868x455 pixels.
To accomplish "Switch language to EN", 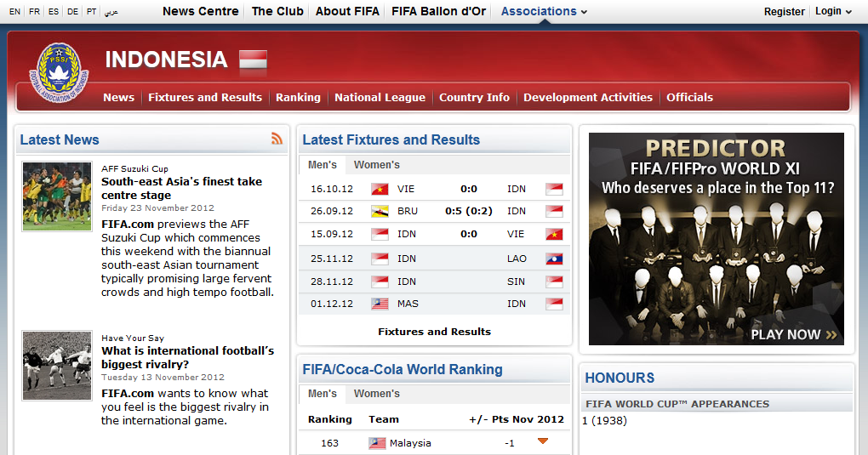I will [15, 12].
